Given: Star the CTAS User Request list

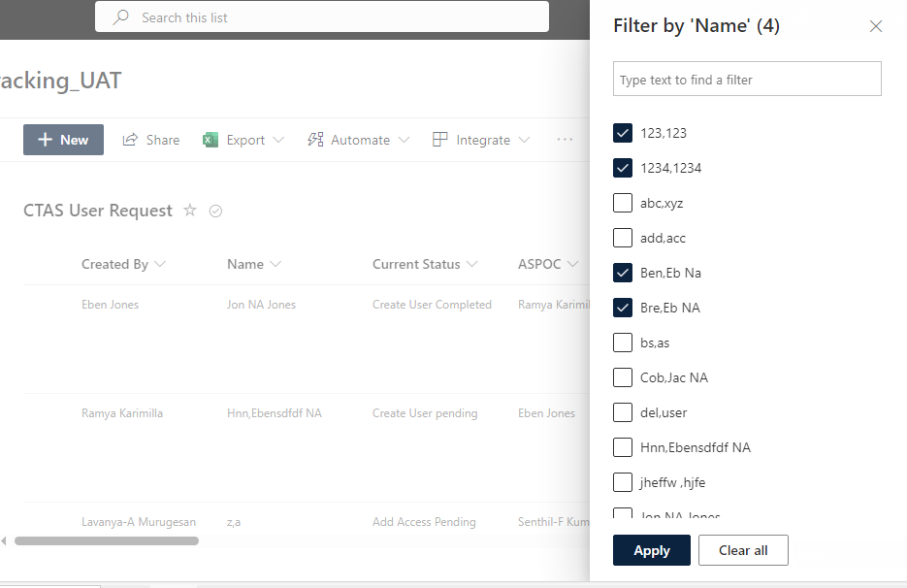Looking at the screenshot, I should [x=190, y=210].
